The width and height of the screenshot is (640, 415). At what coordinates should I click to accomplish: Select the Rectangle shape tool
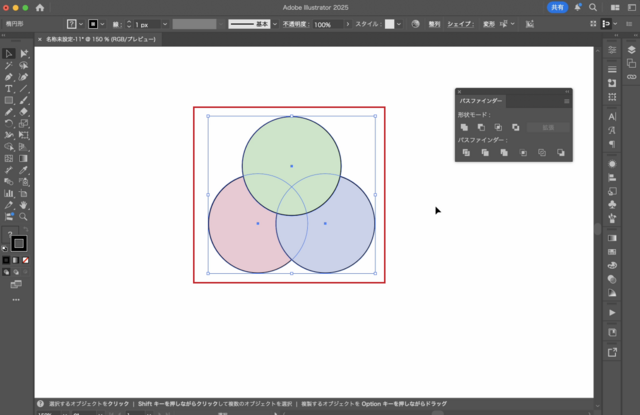[x=9, y=100]
